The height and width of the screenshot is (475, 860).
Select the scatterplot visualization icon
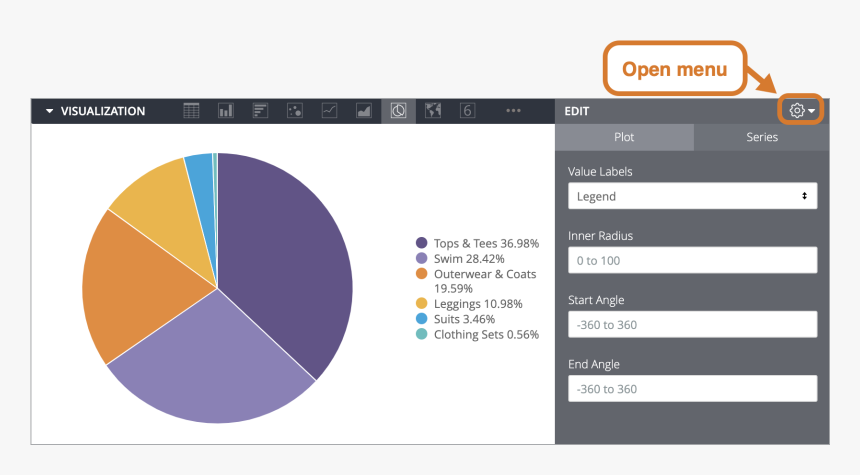click(x=295, y=111)
